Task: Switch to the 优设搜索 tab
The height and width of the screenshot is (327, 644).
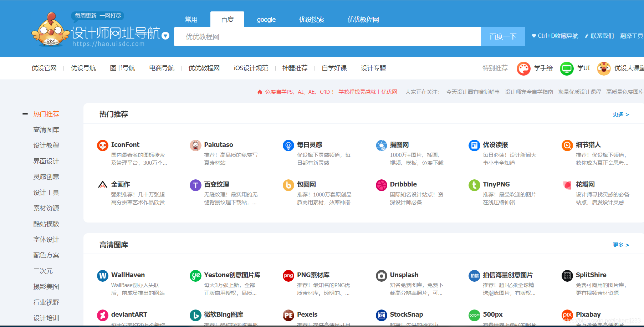Action: click(x=312, y=20)
